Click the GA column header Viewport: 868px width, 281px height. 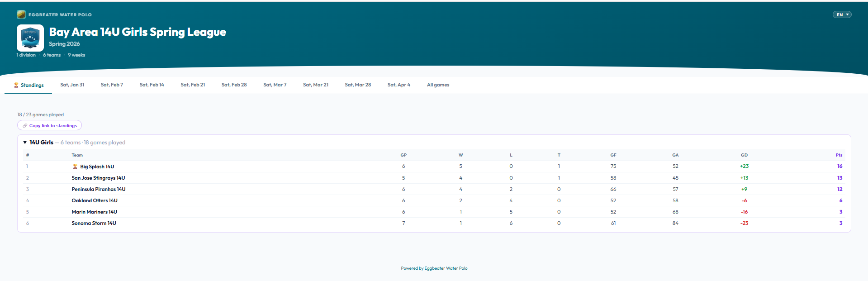pyautogui.click(x=675, y=155)
